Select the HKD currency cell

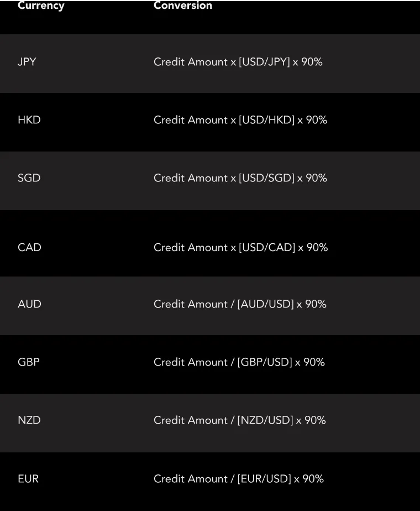[x=29, y=120]
